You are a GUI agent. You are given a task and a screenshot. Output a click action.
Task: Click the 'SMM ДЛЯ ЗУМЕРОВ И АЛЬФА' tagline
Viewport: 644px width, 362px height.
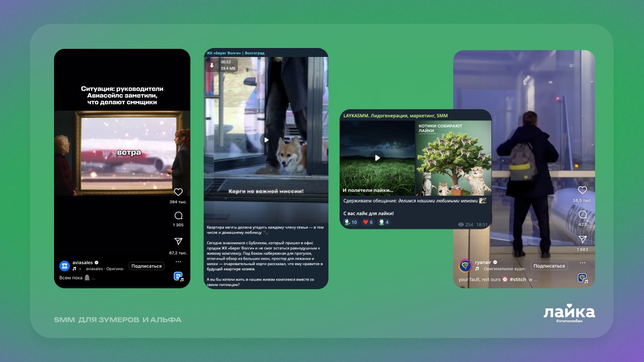[118, 320]
